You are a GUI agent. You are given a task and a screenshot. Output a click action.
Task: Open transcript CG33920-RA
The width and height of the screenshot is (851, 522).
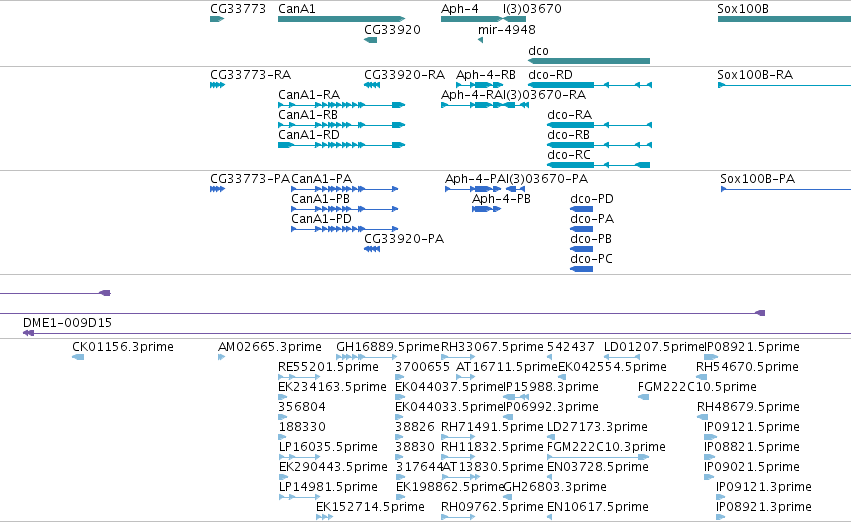pyautogui.click(x=404, y=75)
